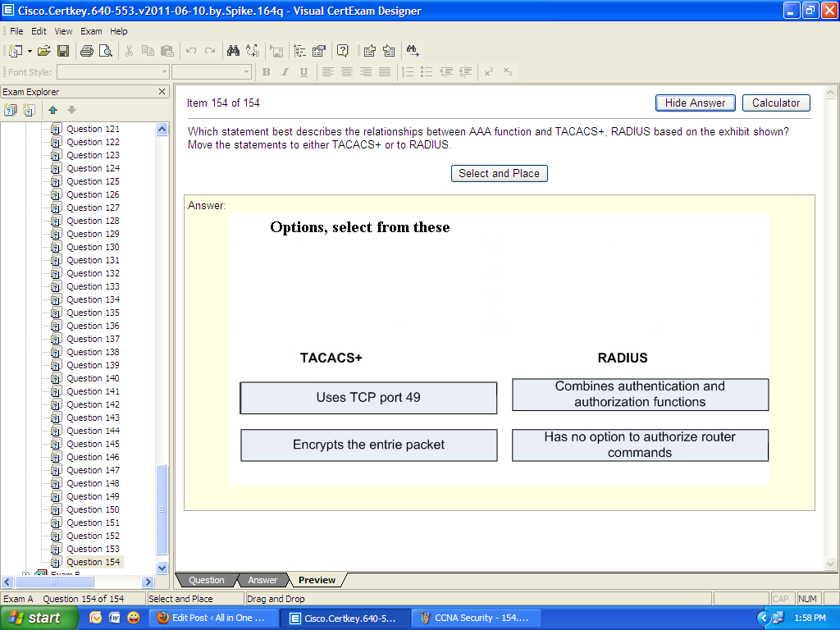Click the Select and Place button
The height and width of the screenshot is (630, 840).
tap(500, 174)
